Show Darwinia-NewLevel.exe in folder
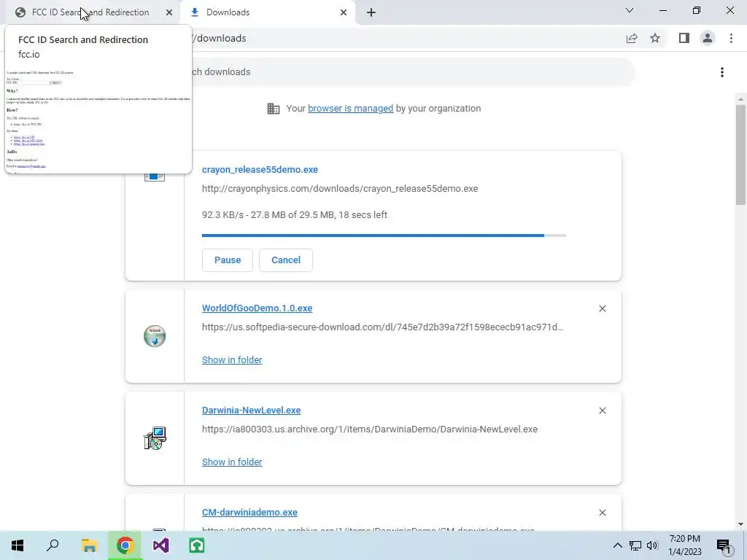 (x=232, y=462)
